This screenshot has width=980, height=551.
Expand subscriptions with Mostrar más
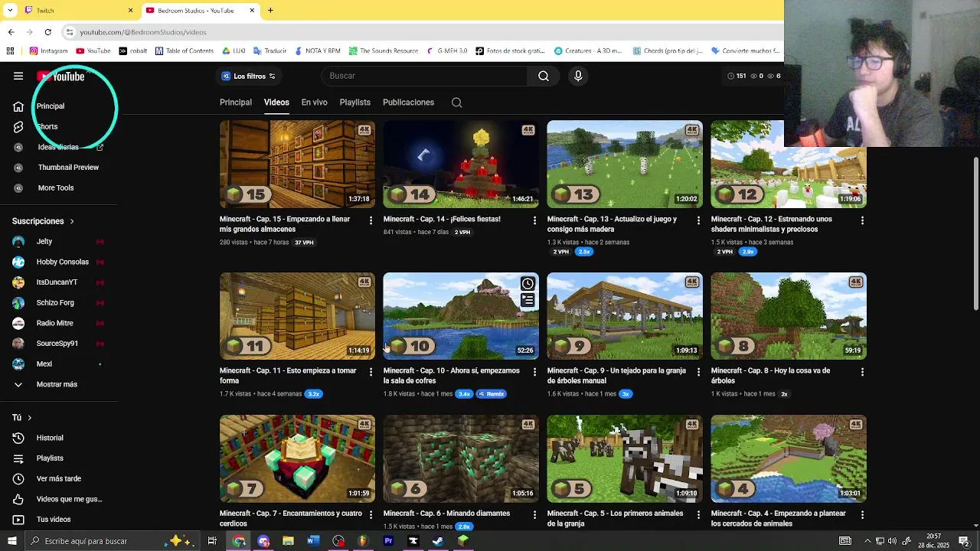(57, 384)
